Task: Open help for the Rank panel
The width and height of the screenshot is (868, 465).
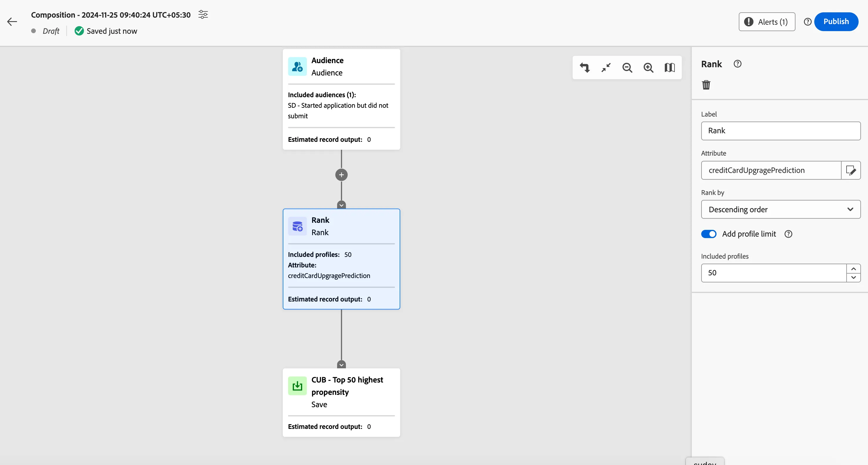Action: point(737,64)
